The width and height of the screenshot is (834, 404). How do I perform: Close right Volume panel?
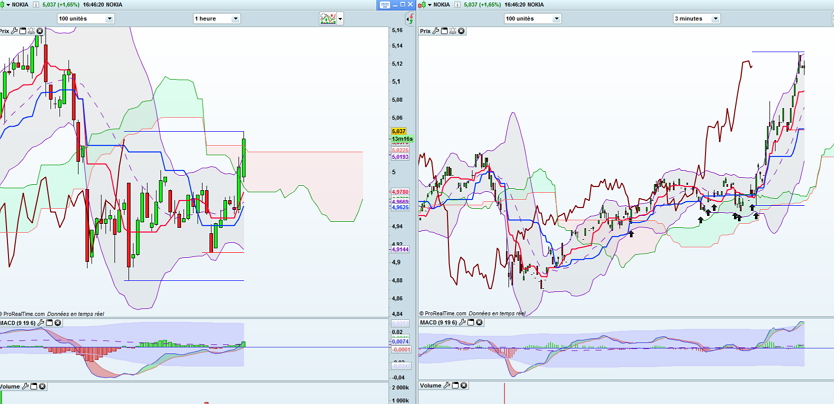463,386
